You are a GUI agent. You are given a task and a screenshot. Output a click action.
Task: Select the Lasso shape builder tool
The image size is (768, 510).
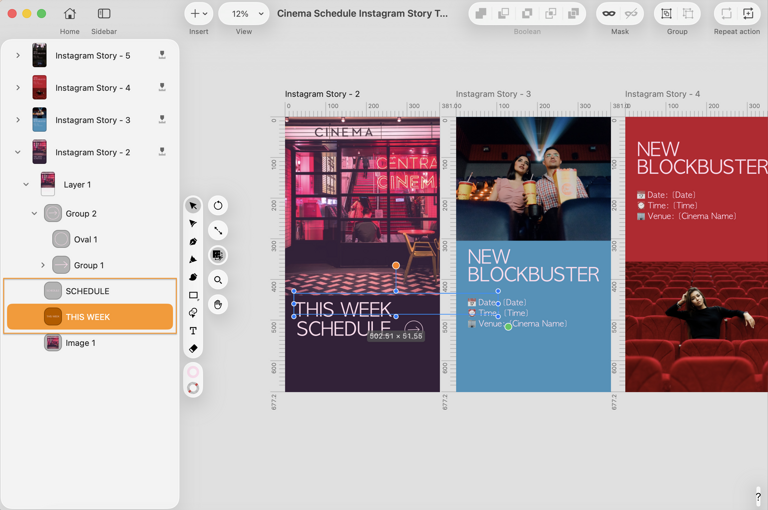[x=193, y=313]
